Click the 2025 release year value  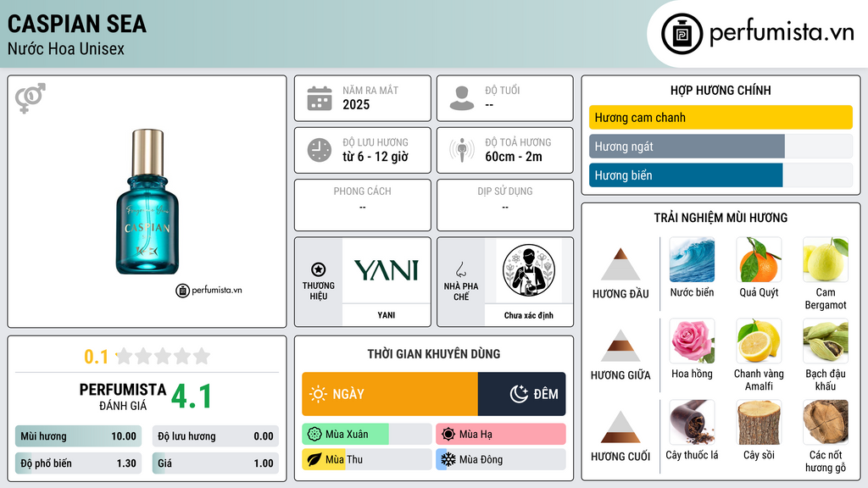tap(356, 104)
